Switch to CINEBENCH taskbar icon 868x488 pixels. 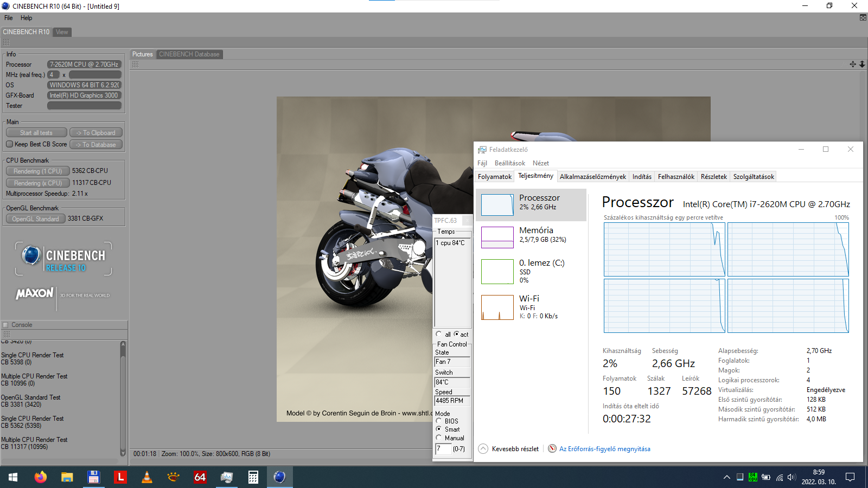point(279,477)
